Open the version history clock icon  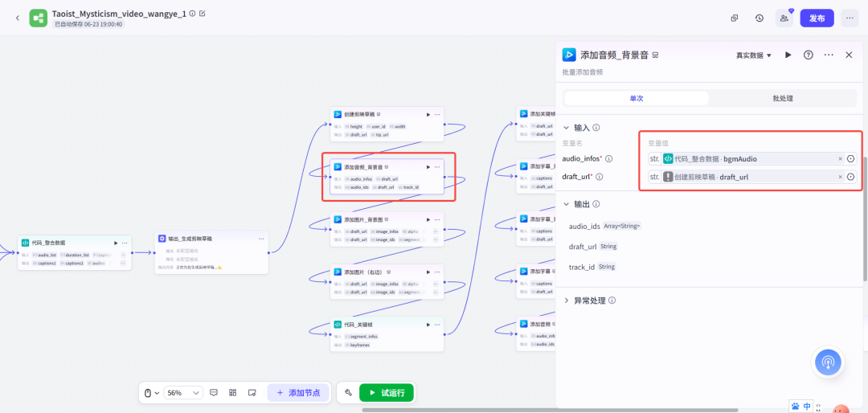click(x=759, y=18)
